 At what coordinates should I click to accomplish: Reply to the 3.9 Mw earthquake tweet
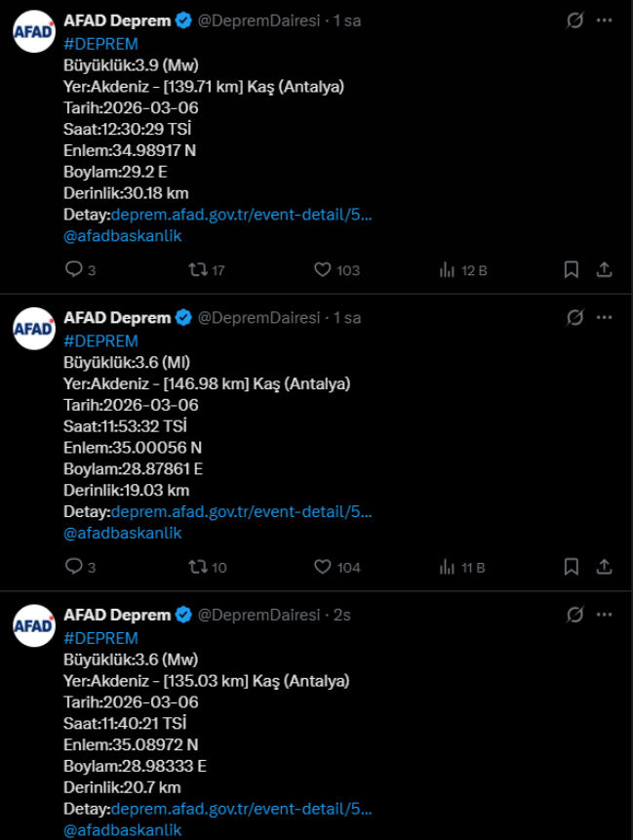click(74, 270)
